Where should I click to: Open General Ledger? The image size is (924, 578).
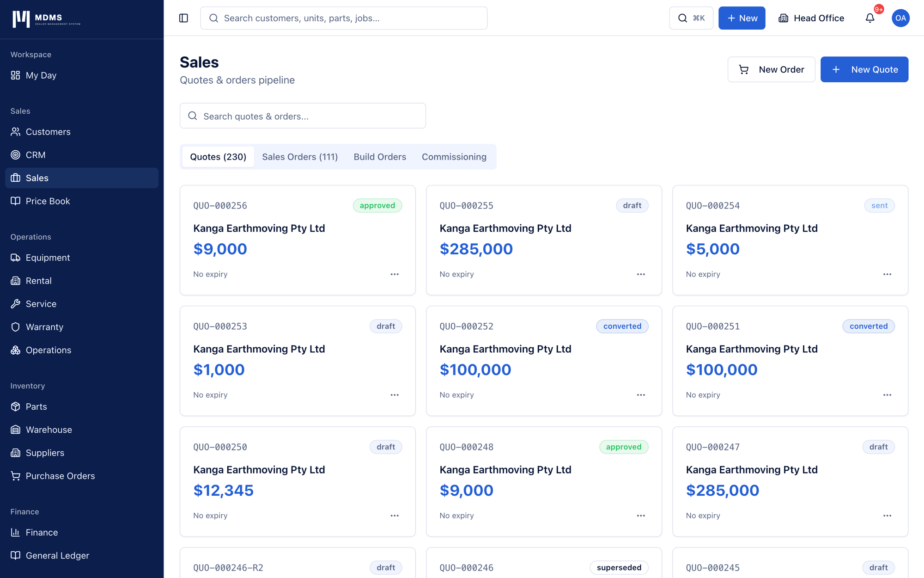(x=82, y=555)
